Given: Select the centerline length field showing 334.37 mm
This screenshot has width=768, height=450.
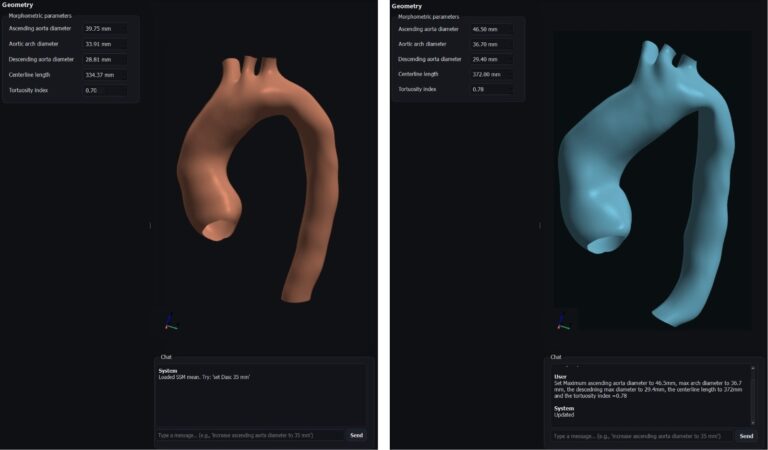Looking at the screenshot, I should 104,75.
